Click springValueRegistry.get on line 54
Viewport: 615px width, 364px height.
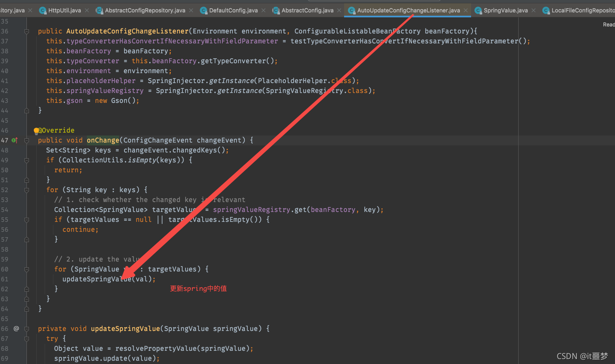click(x=260, y=210)
